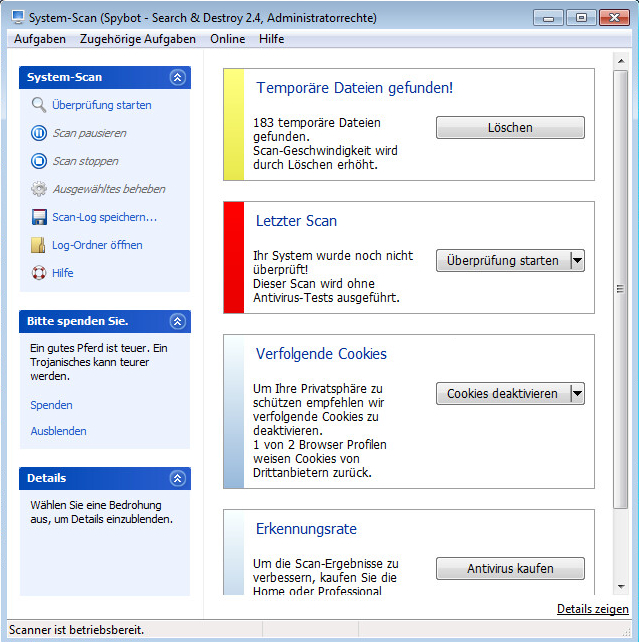Click the Löschen button for temporary files
This screenshot has width=639, height=642.
pyautogui.click(x=510, y=127)
